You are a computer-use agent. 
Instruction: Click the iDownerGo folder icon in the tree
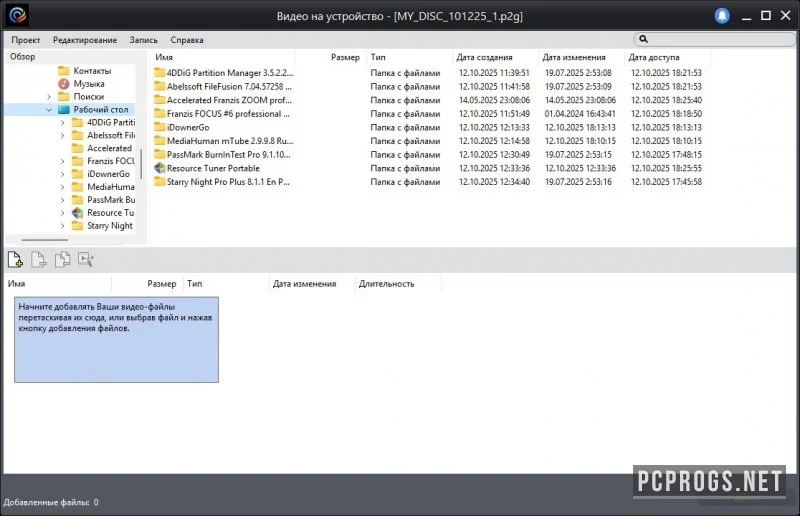[78, 174]
